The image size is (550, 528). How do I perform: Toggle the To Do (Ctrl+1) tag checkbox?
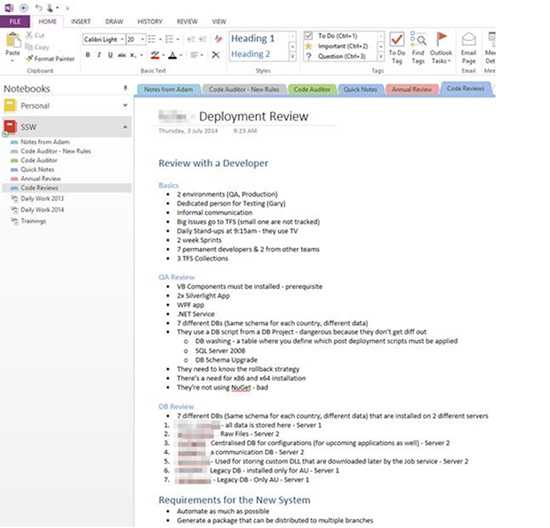pos(308,36)
